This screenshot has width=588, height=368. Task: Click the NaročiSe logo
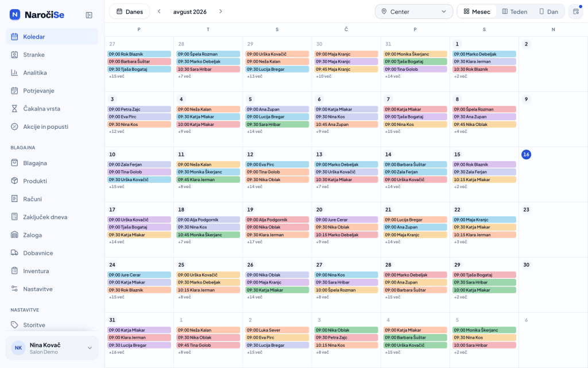(37, 14)
